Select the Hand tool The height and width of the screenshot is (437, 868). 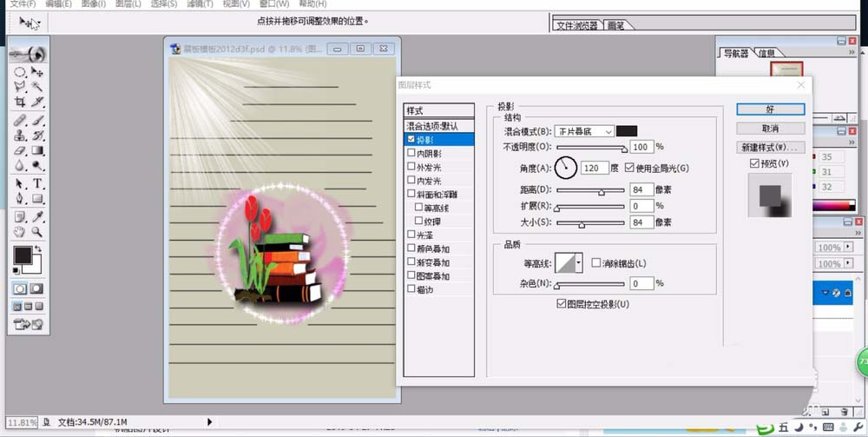19,232
